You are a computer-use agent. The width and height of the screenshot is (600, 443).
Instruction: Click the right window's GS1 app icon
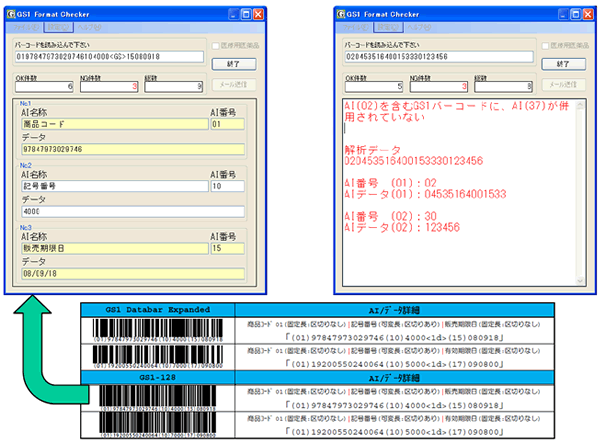[341, 14]
